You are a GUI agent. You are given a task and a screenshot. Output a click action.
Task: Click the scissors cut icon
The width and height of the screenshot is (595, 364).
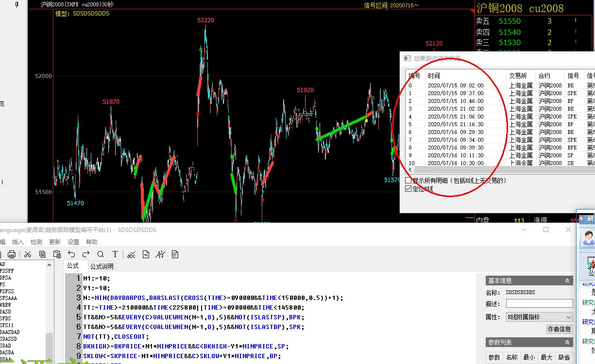point(28,254)
